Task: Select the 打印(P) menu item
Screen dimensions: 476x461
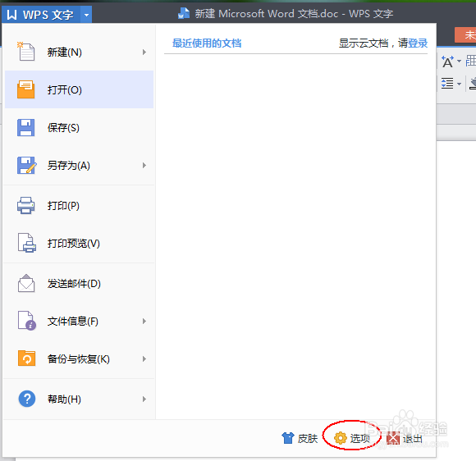Action: pyautogui.click(x=79, y=205)
